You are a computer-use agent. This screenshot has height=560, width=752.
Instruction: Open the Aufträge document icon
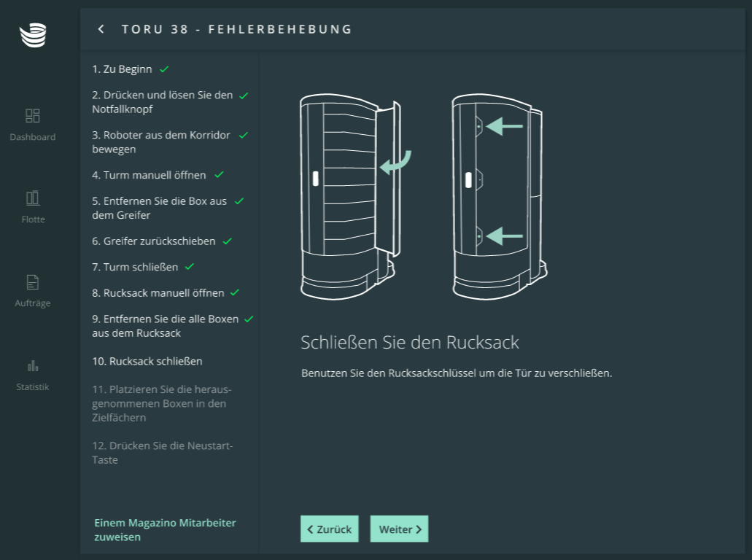click(33, 282)
